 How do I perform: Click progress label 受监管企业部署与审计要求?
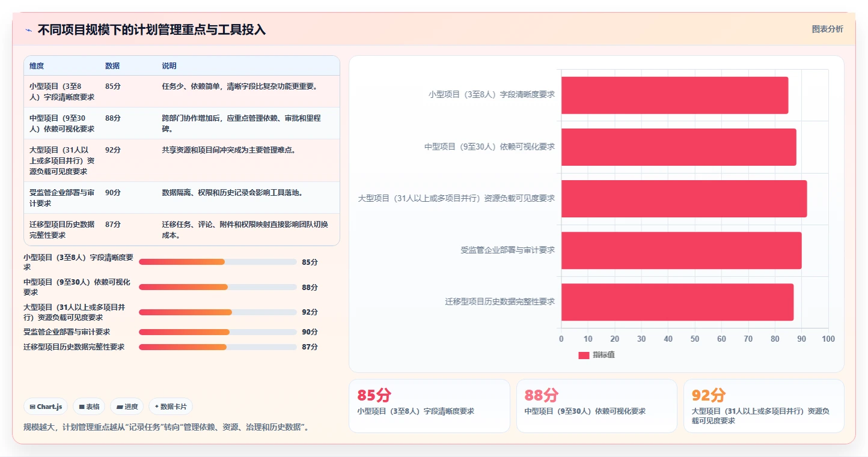click(x=67, y=332)
